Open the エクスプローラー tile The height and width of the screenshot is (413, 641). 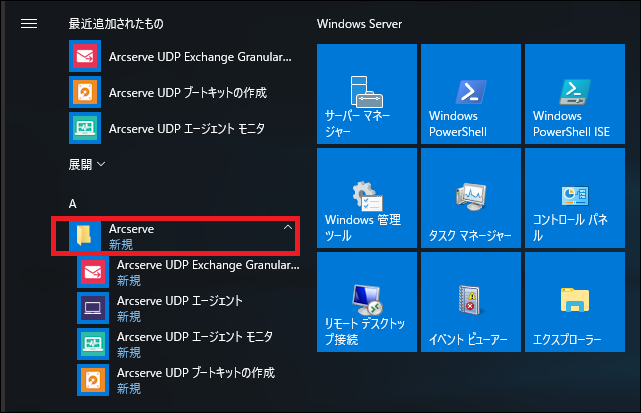click(575, 302)
